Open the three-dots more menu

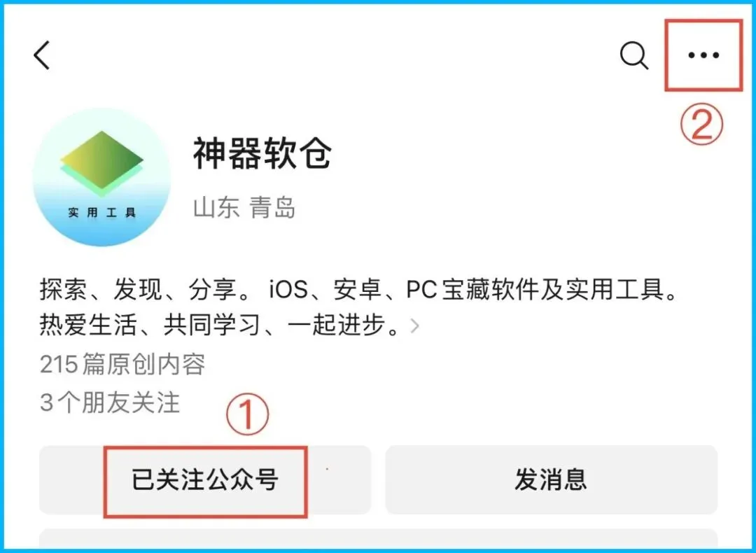point(703,55)
